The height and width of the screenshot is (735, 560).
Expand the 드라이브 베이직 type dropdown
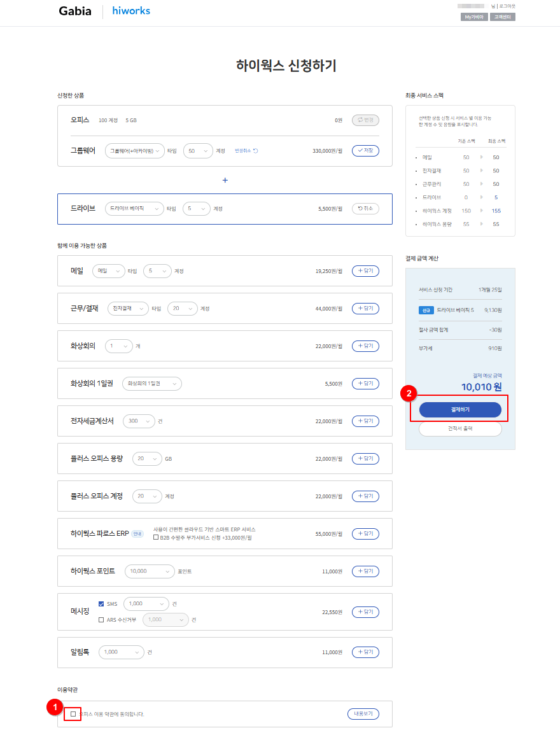pyautogui.click(x=137, y=209)
